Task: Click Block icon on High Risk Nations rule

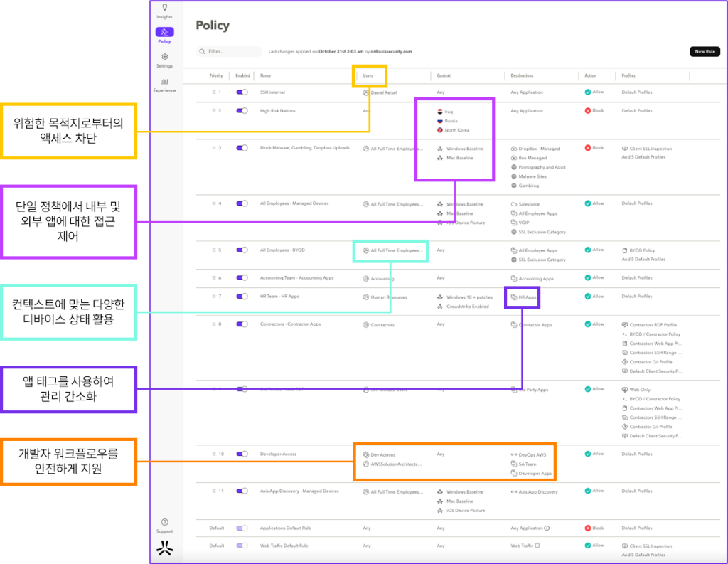Action: [588, 111]
